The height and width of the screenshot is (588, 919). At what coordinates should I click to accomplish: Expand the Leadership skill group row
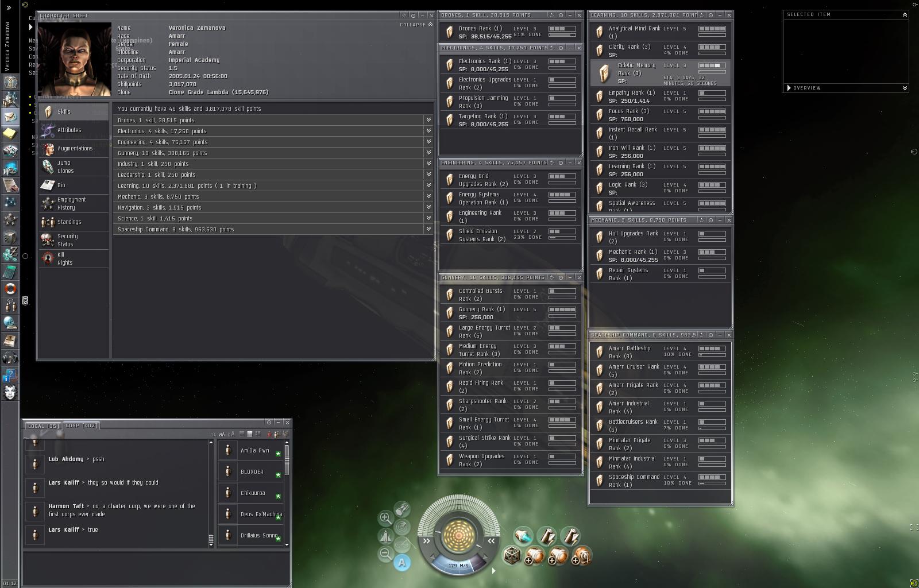(273, 175)
